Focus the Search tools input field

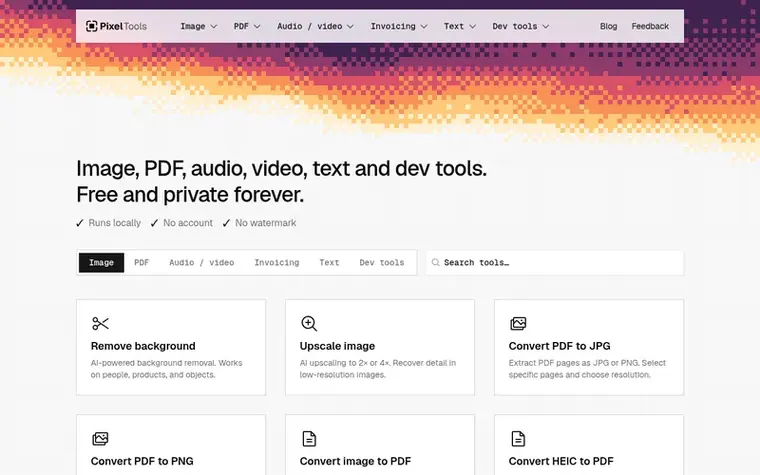[x=554, y=262]
